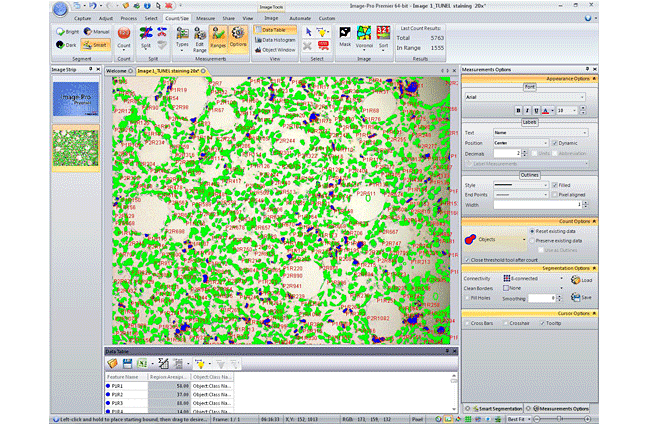Show the Data Histogram view
Screen dimensions: 647x425
[275, 40]
